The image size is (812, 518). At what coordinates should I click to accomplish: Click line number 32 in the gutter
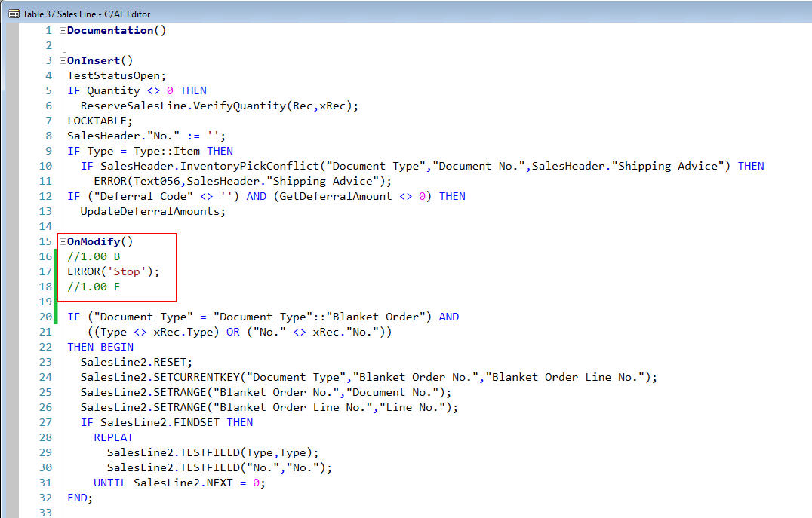tap(45, 498)
